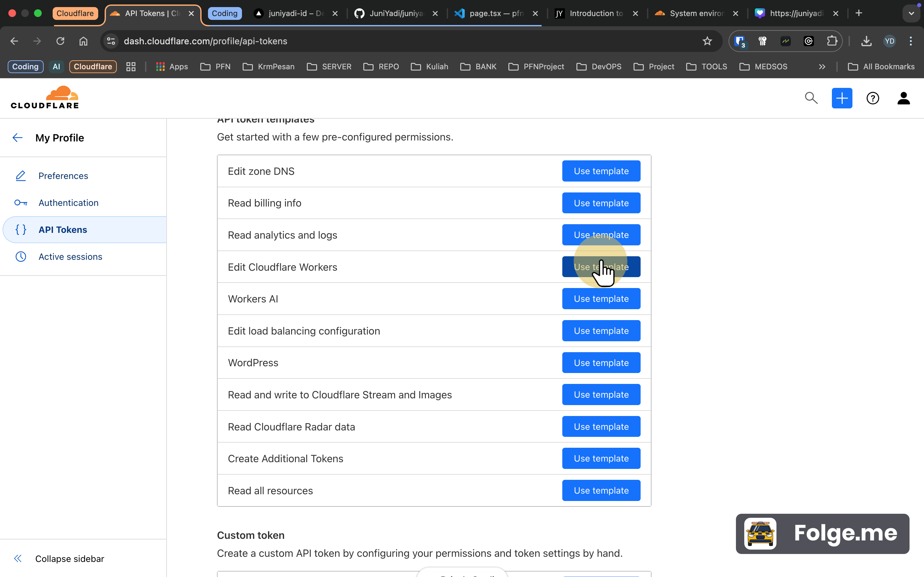Switch to the https://juniyadi tab
The width and height of the screenshot is (924, 577).
[797, 13]
